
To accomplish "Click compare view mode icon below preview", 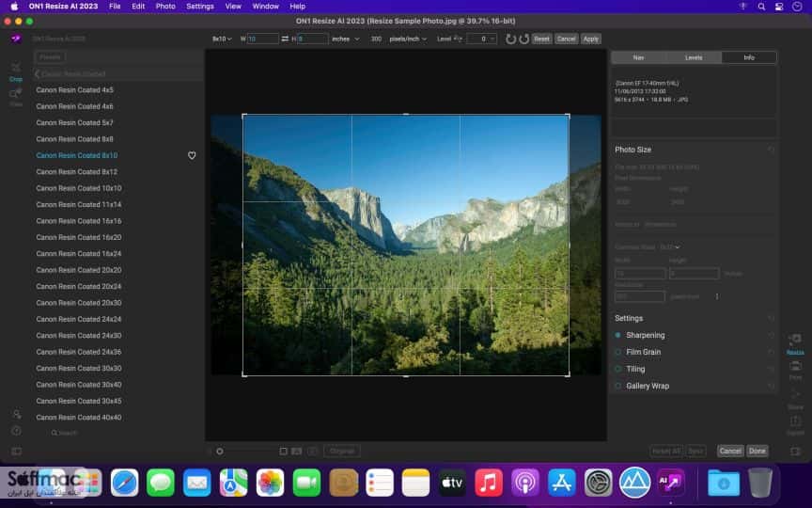I will pyautogui.click(x=296, y=452).
